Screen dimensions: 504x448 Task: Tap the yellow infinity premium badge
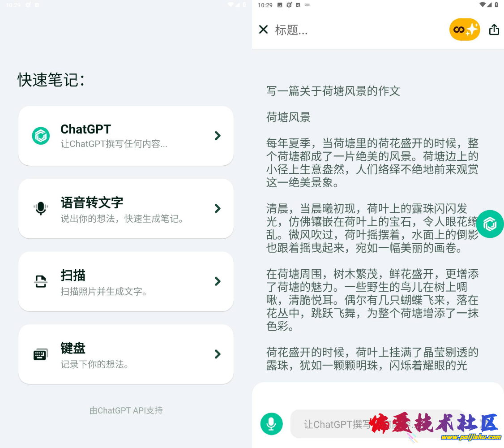(465, 30)
